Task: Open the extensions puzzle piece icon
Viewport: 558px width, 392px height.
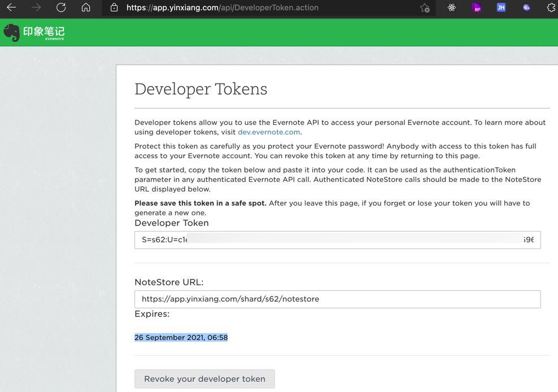Action: (x=551, y=7)
